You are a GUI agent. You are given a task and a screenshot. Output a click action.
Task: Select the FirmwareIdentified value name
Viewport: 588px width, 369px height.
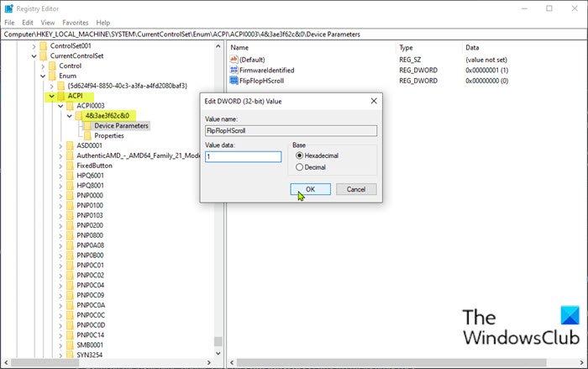click(267, 71)
